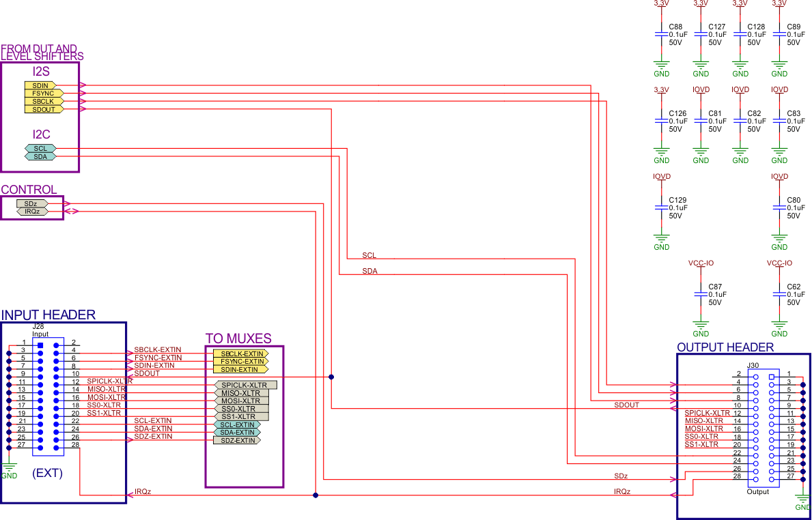Select the CONTROL section title
Screen dimensions: 812x520
pos(29,189)
